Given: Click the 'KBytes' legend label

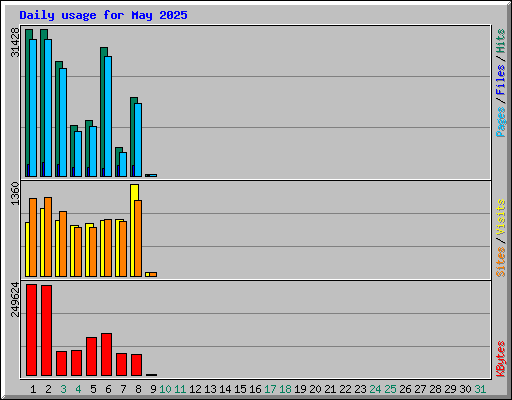Looking at the screenshot, I should point(500,359).
